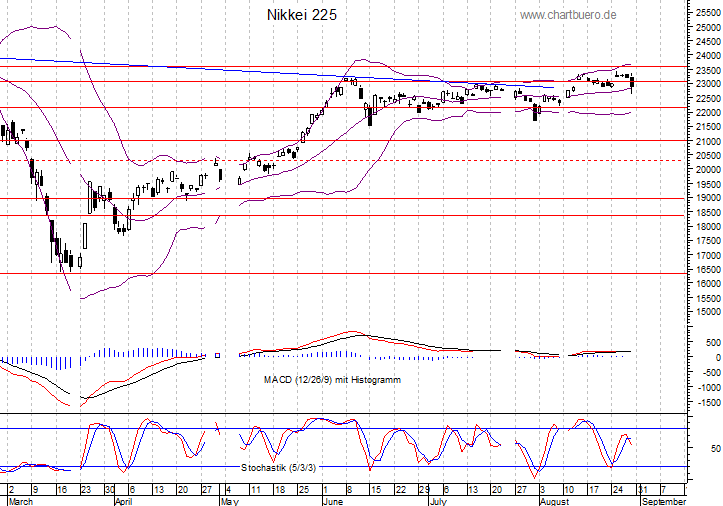Click the MACD (12/26/9) mit Histogramm label
The image size is (723, 506).
pos(332,380)
